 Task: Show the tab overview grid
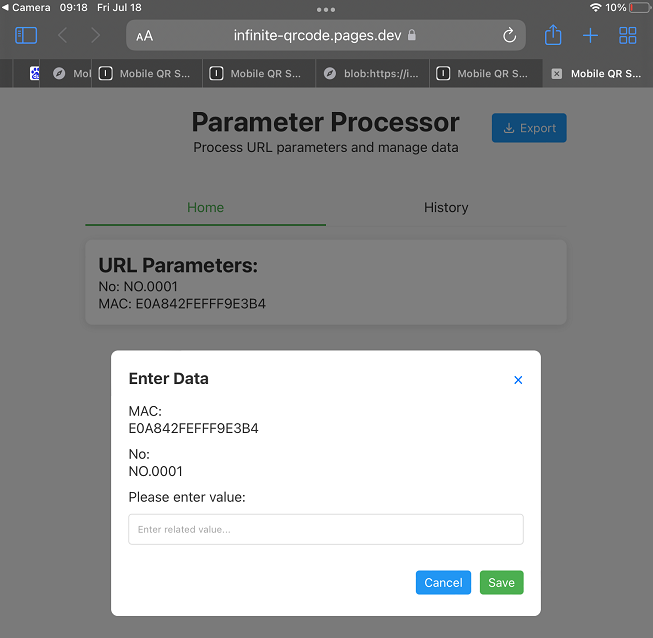pyautogui.click(x=628, y=36)
